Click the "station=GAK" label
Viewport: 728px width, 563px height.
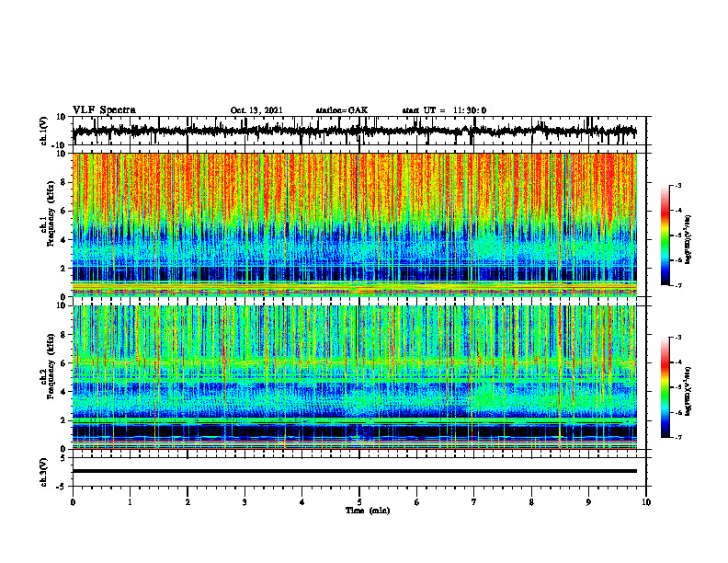coord(342,110)
